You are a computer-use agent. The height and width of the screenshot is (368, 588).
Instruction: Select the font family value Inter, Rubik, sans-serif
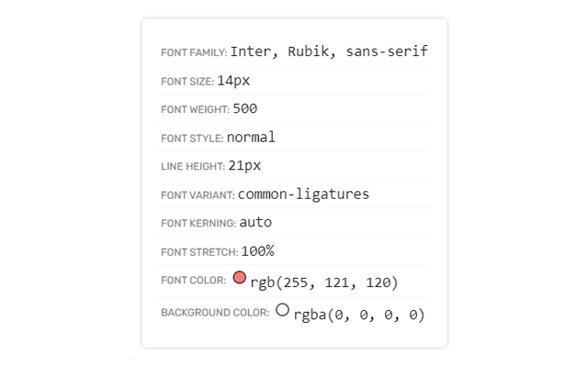click(329, 52)
